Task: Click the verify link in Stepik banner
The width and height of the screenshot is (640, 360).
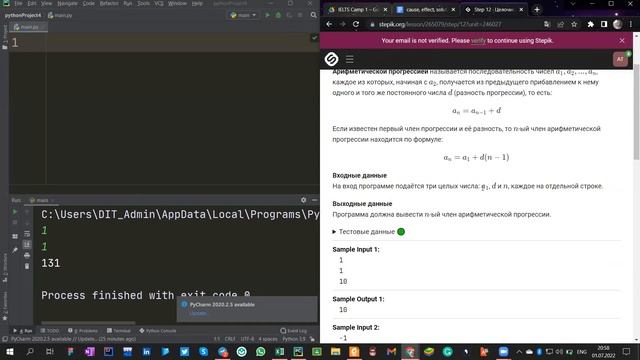Action: 478,41
